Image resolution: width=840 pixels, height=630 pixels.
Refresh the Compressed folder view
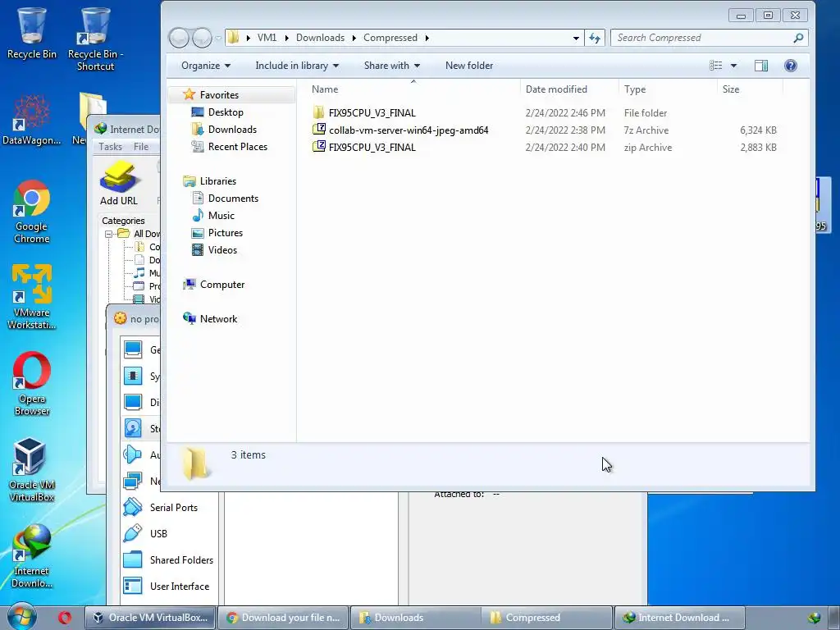click(595, 38)
